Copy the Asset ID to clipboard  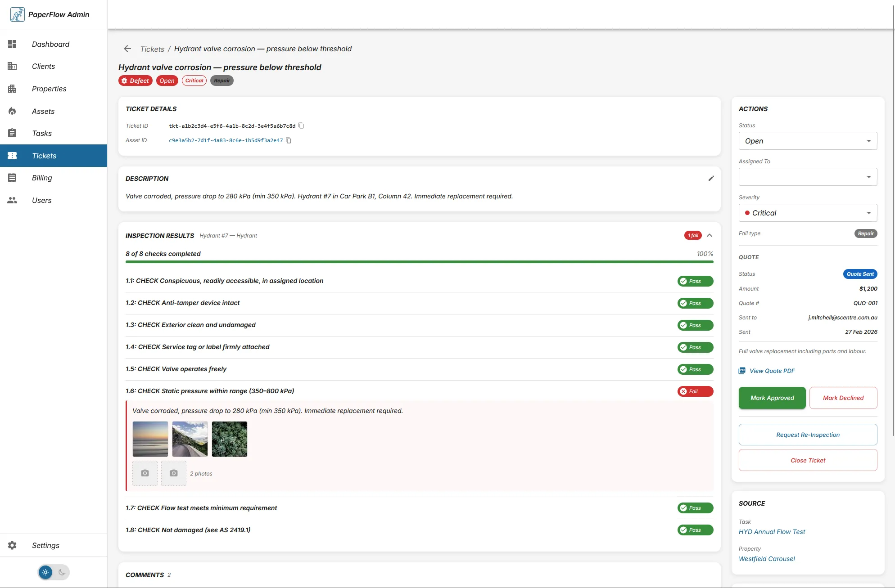pyautogui.click(x=289, y=140)
